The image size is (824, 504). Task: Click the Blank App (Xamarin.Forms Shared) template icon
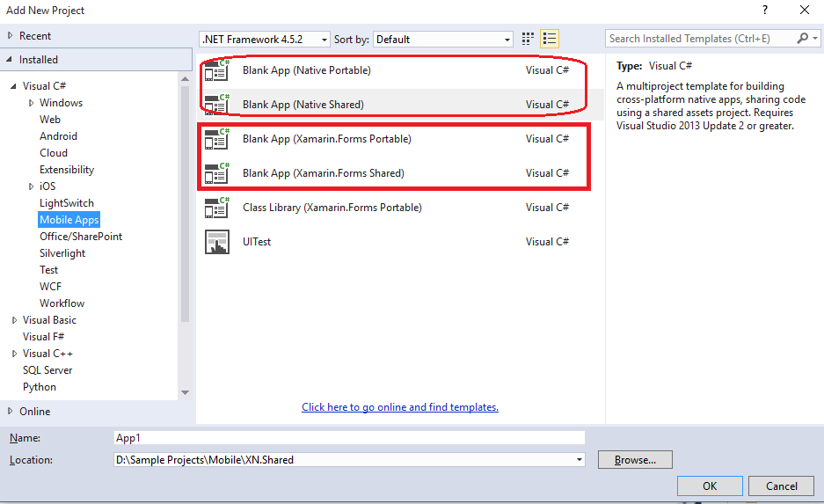(x=217, y=173)
